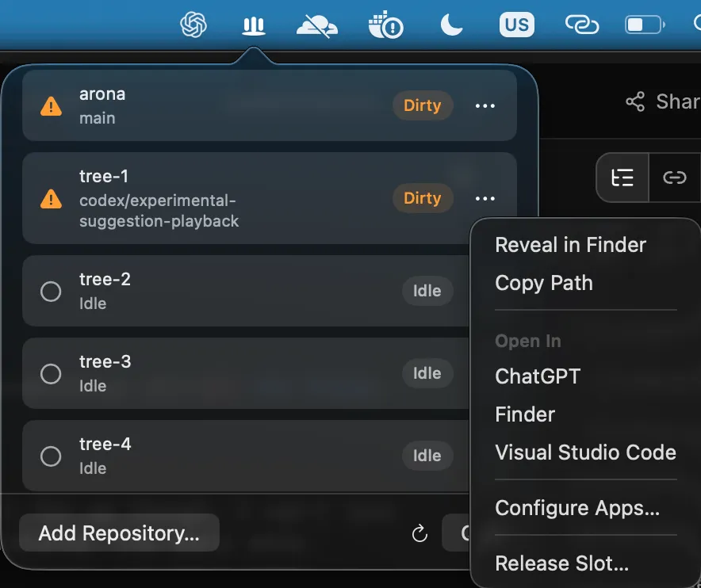Click the idle circle indicator for tree-4
This screenshot has width=701, height=588.
(x=51, y=456)
